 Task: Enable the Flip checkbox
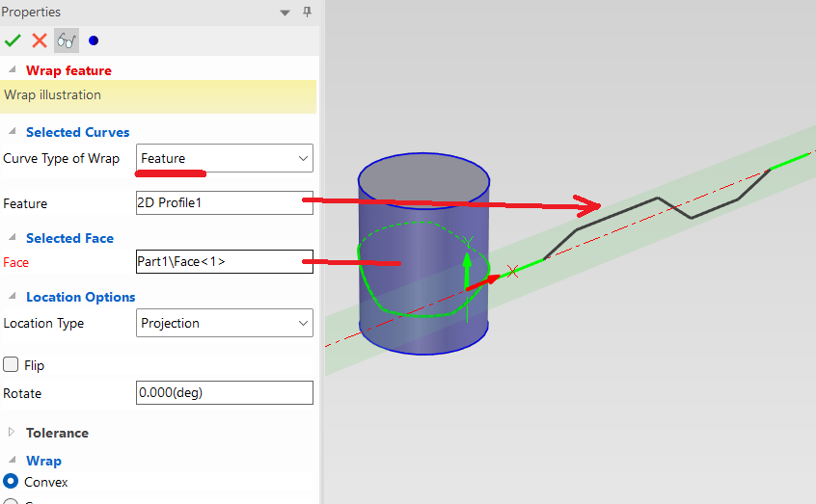pos(11,364)
